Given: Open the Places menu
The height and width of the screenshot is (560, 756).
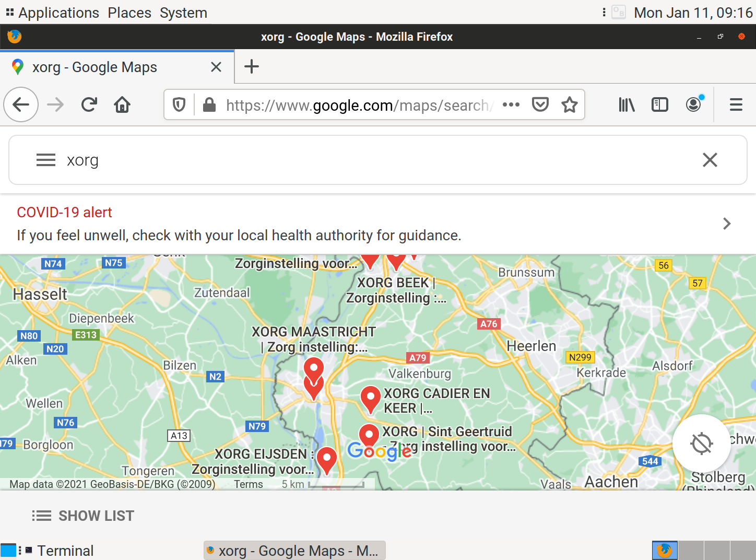Looking at the screenshot, I should 129,13.
